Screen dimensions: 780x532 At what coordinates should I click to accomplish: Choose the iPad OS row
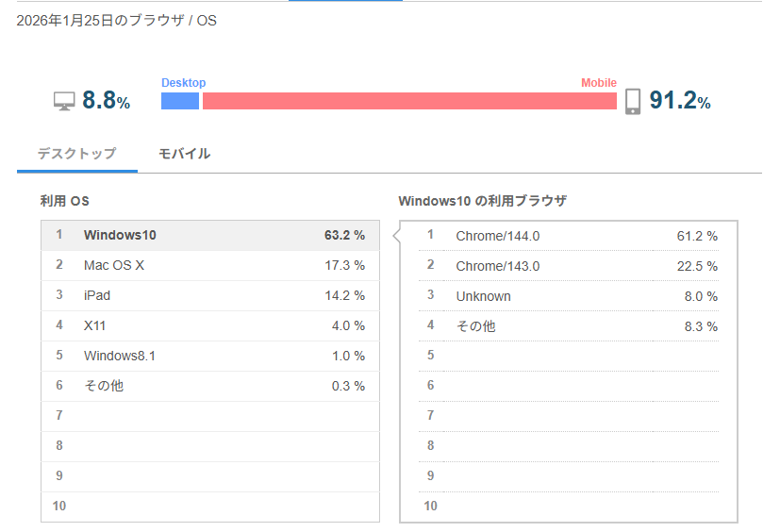pyautogui.click(x=210, y=295)
